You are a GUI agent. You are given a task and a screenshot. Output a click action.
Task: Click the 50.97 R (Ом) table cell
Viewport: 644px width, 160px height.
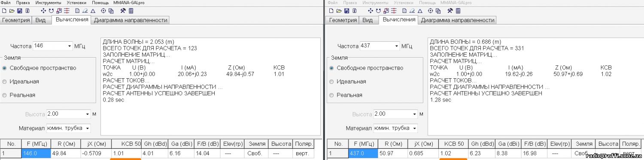click(x=393, y=153)
